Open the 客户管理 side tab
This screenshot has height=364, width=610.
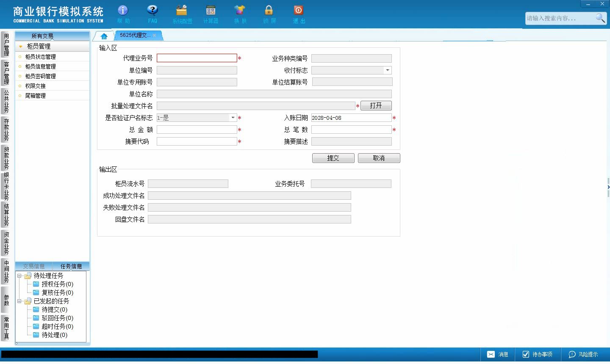pos(6,73)
